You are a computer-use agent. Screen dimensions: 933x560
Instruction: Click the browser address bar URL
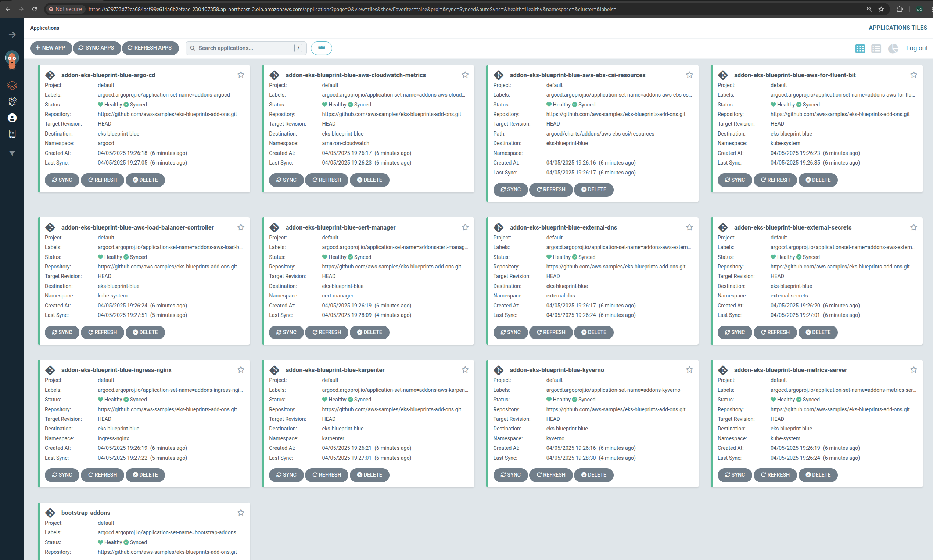[352, 9]
